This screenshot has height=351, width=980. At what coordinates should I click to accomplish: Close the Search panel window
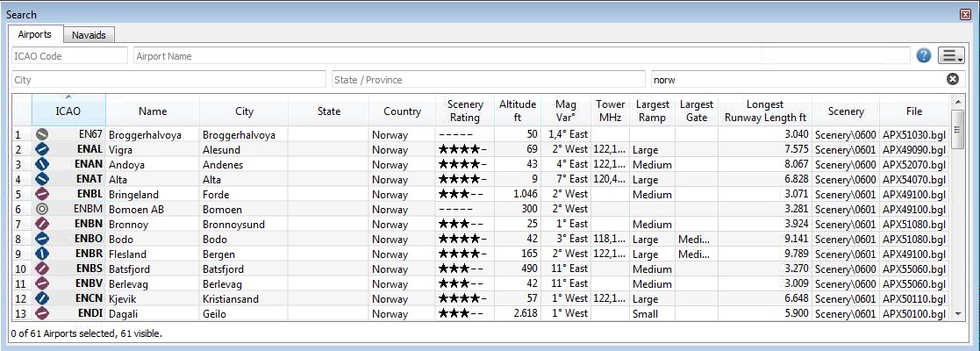[x=965, y=14]
